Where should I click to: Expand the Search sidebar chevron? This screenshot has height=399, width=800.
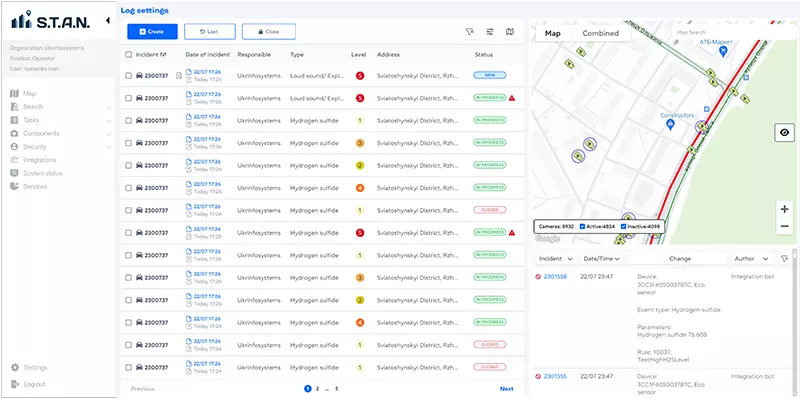tap(109, 108)
